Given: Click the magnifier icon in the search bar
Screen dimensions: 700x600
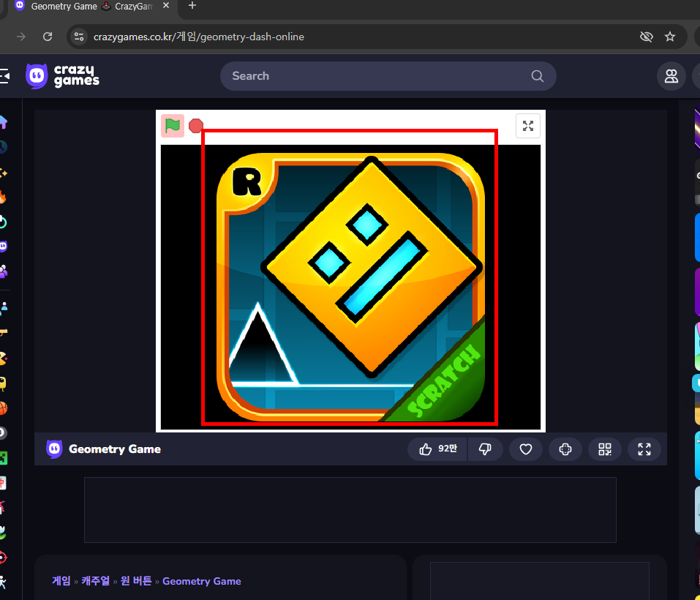Looking at the screenshot, I should (x=538, y=76).
